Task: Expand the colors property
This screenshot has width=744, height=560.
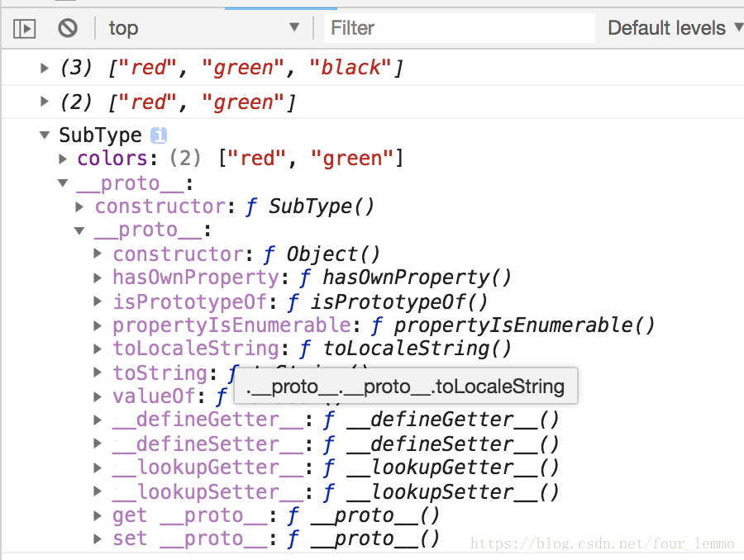Action: [63, 158]
